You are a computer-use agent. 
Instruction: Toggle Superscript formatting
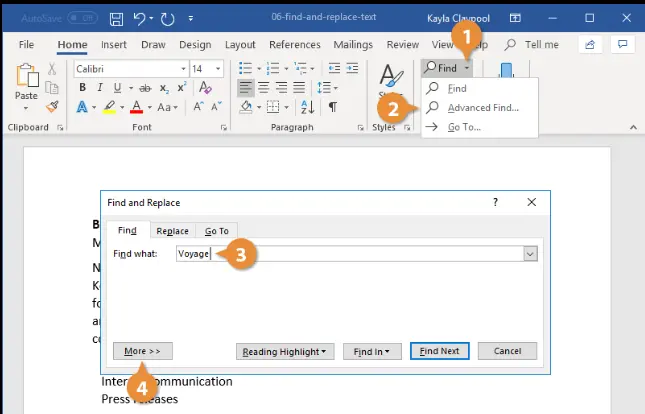coord(182,88)
